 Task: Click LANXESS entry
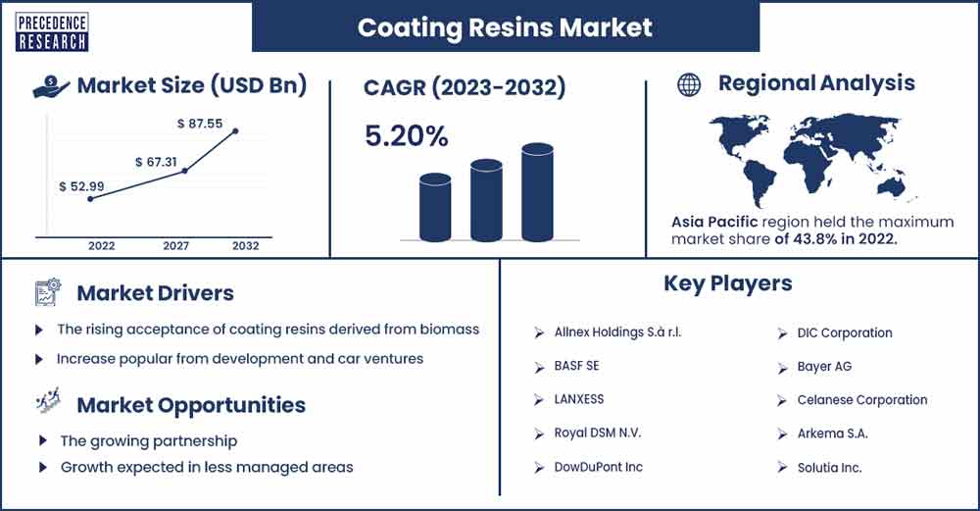coord(579,399)
